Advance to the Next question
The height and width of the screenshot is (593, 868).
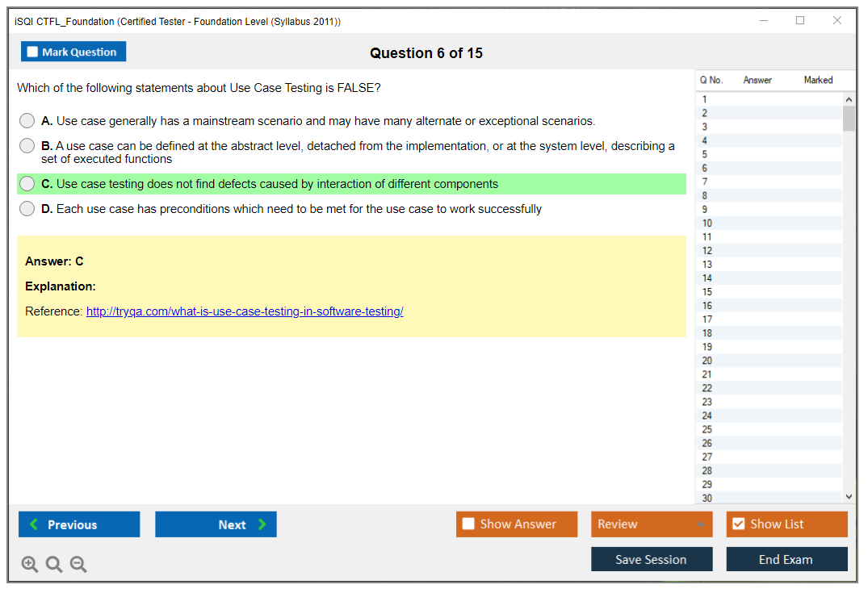(216, 524)
